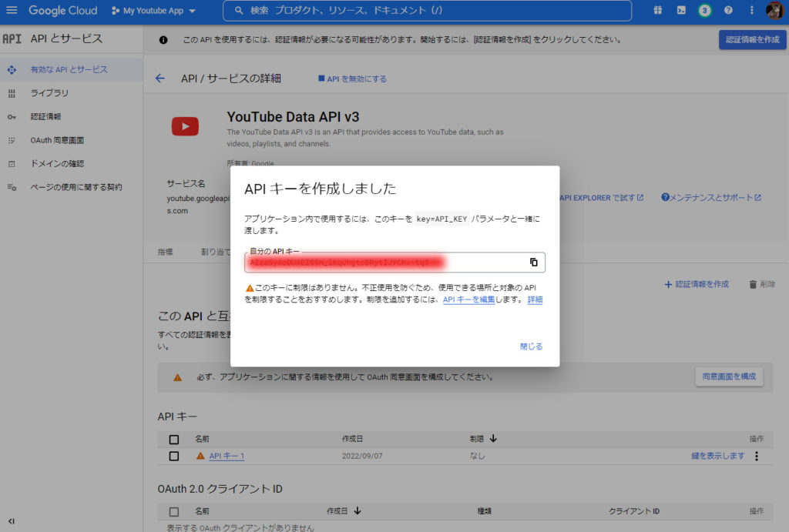This screenshot has height=532, width=789.
Task: Click the API キーを編集 link in dialog
Action: point(468,299)
